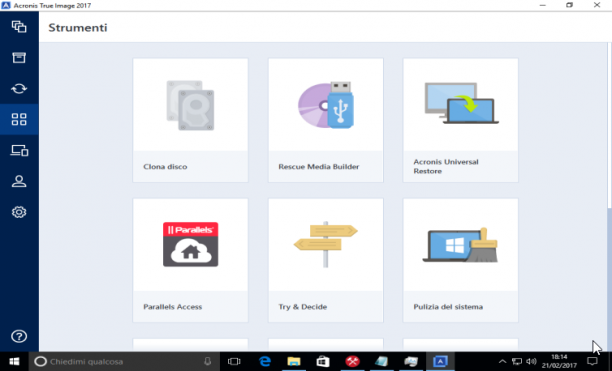The width and height of the screenshot is (612, 371).
Task: Open the Sync section in sidebar
Action: [19, 89]
